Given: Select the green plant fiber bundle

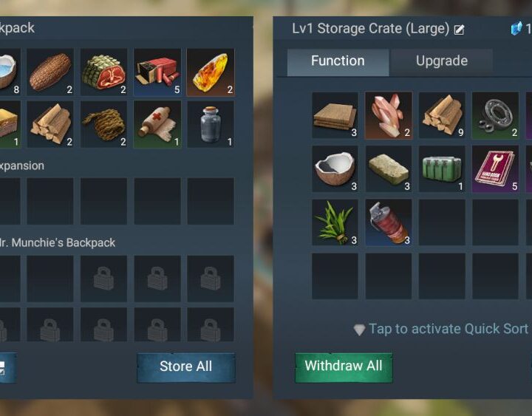Looking at the screenshot, I should coord(335,222).
